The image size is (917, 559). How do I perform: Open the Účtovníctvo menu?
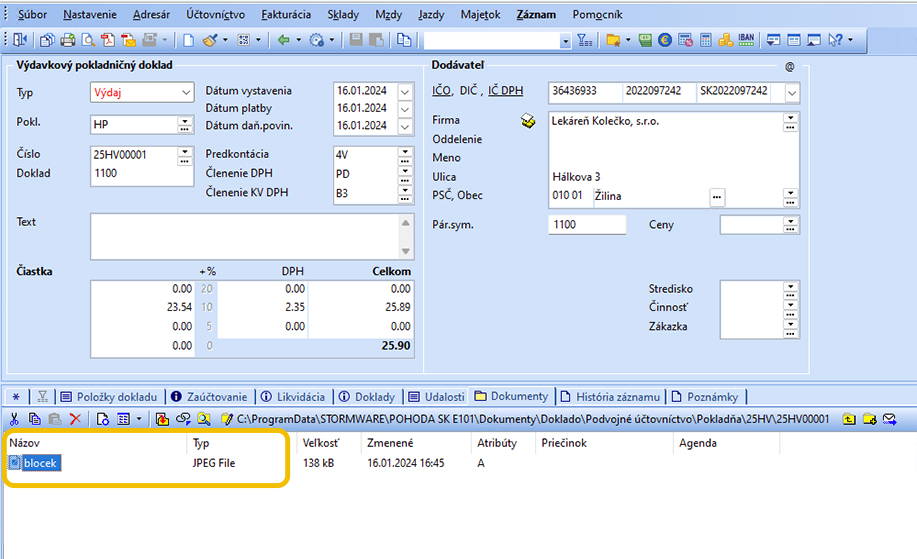coord(216,15)
